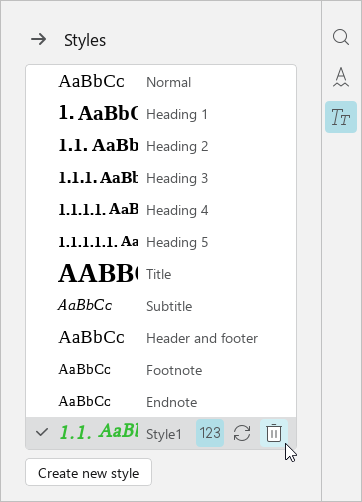This screenshot has height=502, width=362.
Task: Open the spell check icon in sidebar
Action: click(341, 77)
